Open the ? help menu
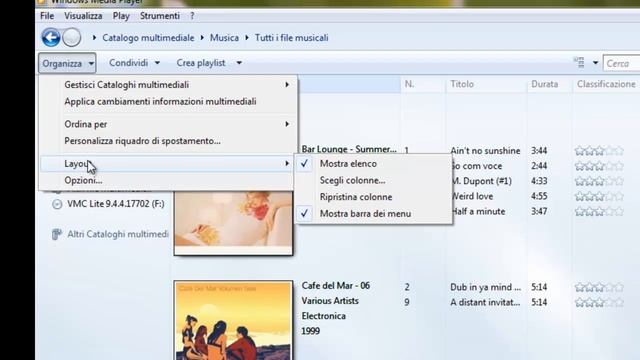This screenshot has height=360, width=640. tap(192, 16)
